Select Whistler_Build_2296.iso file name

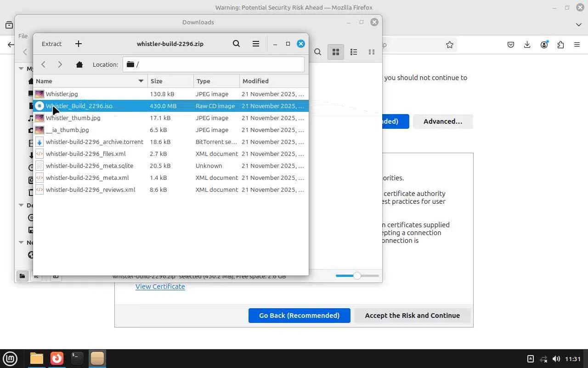point(79,106)
